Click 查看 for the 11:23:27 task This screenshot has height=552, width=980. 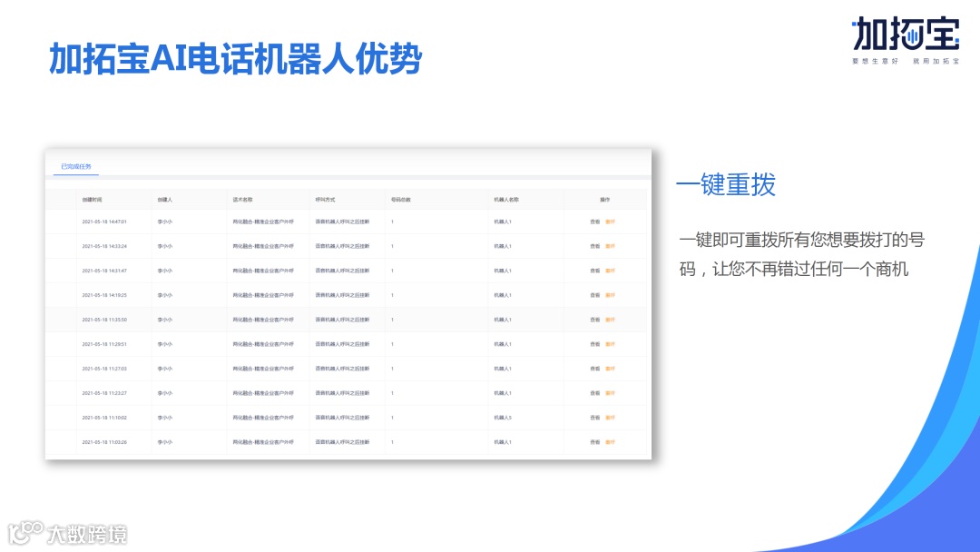(x=595, y=393)
